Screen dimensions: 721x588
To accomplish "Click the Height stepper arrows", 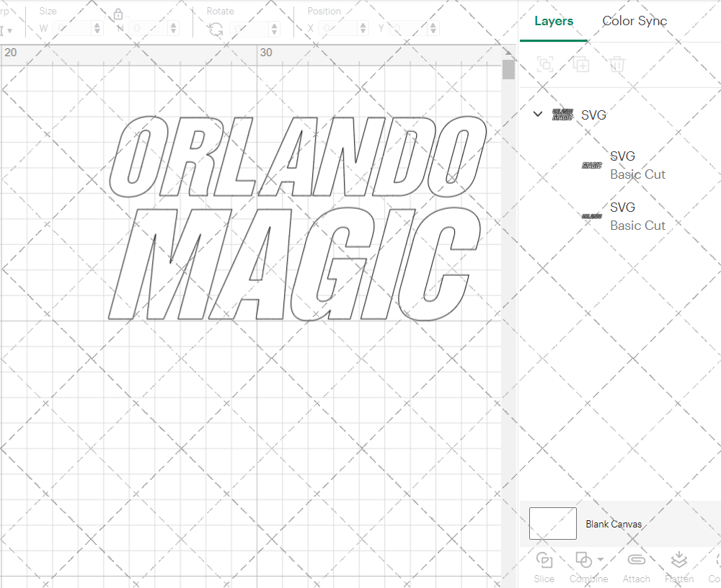I will [173, 29].
